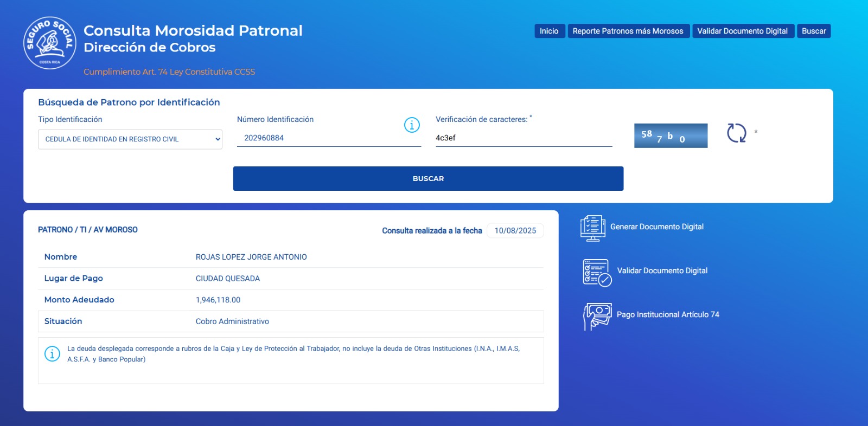Image resolution: width=868 pixels, height=426 pixels.
Task: Open the Tipo Identificación dropdown
Action: [130, 139]
